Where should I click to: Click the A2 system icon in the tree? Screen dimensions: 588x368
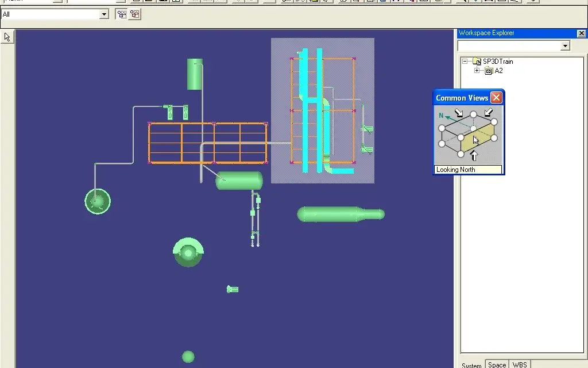pyautogui.click(x=488, y=71)
